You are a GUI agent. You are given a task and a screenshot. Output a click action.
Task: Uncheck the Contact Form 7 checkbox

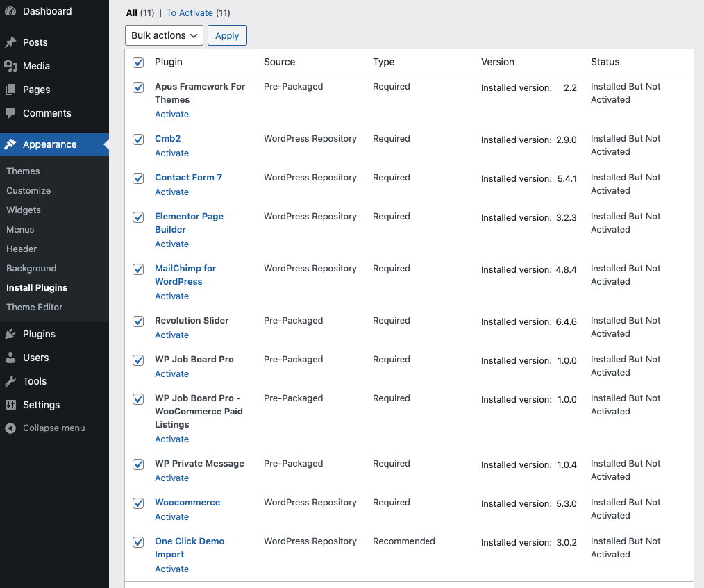point(138,178)
